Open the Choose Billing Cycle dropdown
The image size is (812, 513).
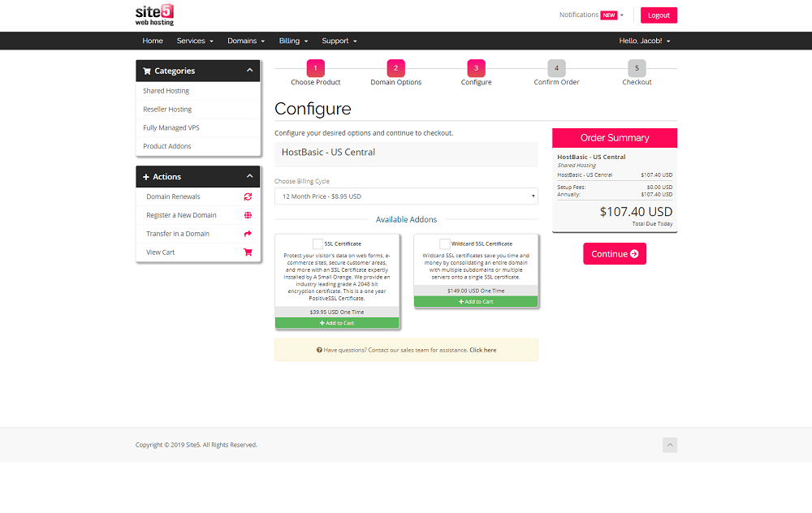click(406, 196)
